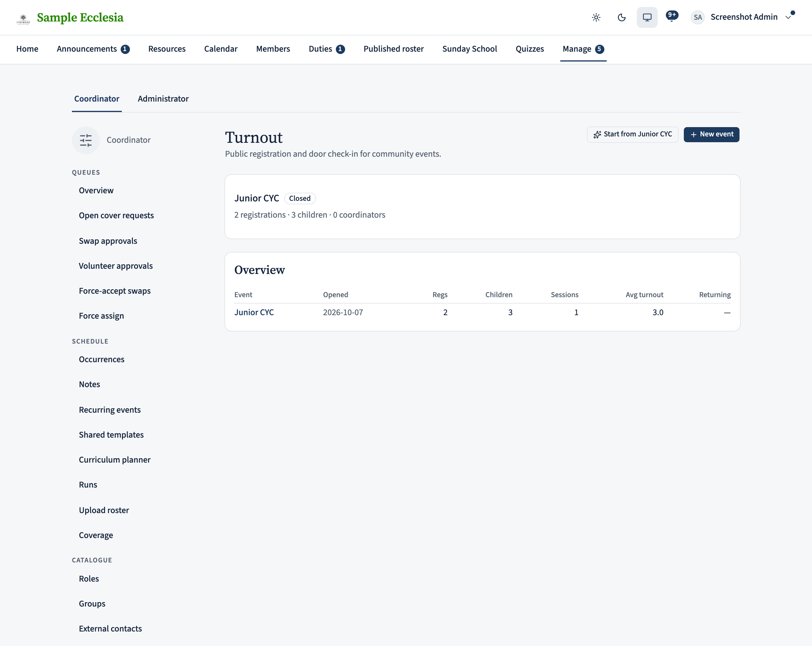Click the Closed status badge
This screenshot has width=812, height=646.
(x=300, y=198)
